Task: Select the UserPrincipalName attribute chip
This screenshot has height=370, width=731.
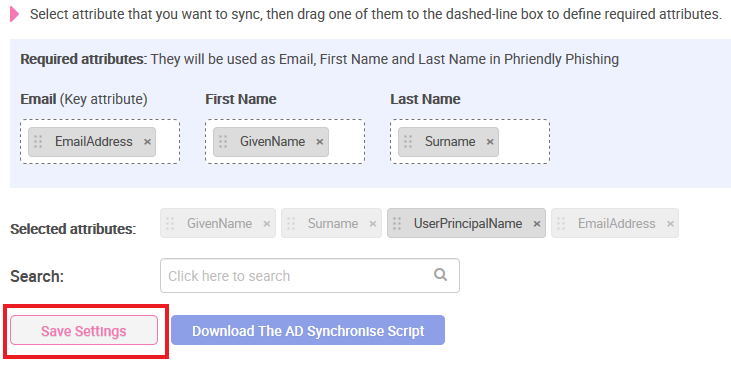Action: [x=466, y=224]
